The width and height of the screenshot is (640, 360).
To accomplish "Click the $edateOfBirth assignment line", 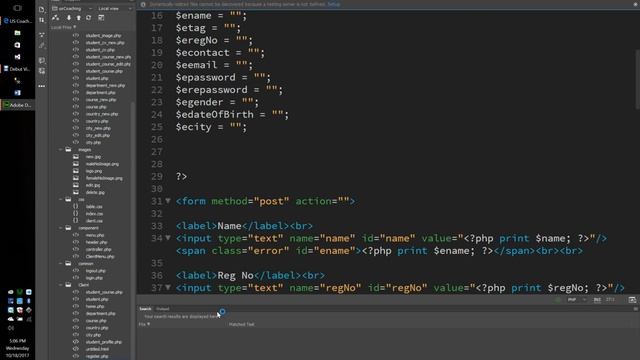I will 232,115.
